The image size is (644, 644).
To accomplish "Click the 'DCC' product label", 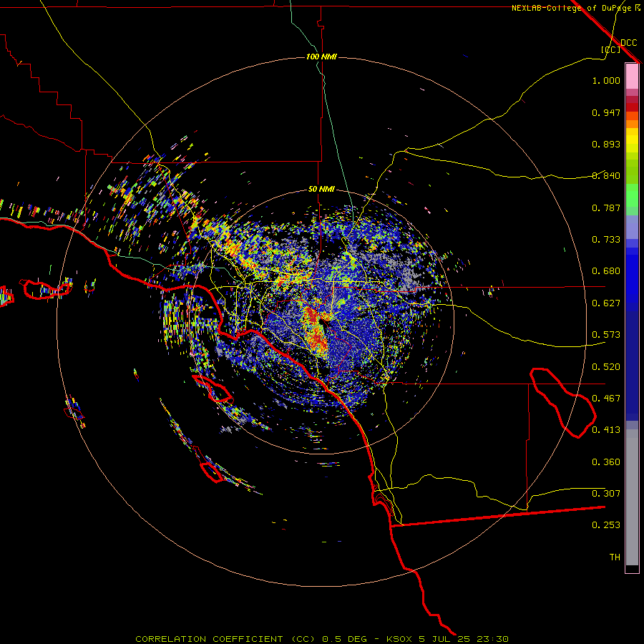I will (x=628, y=43).
